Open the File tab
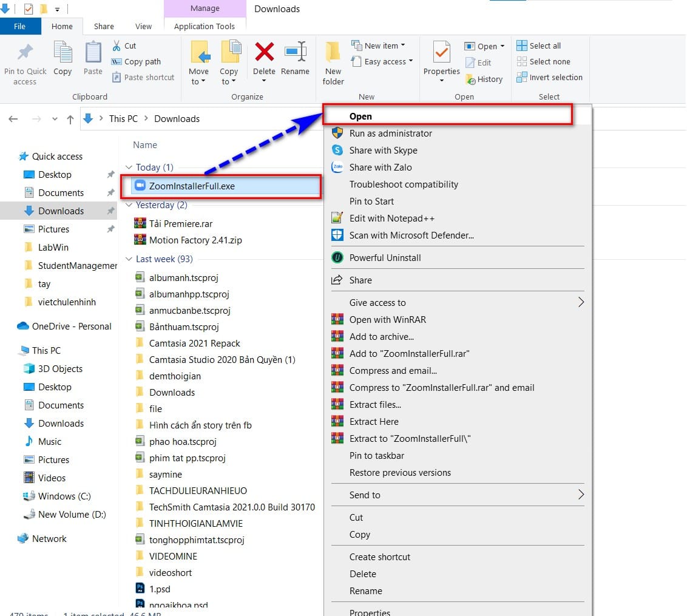The image size is (687, 616). point(19,26)
